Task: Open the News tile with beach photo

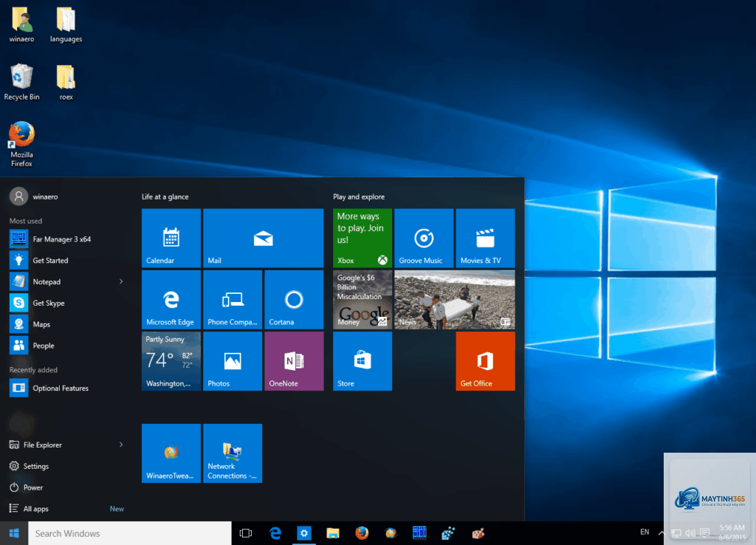Action: [455, 300]
